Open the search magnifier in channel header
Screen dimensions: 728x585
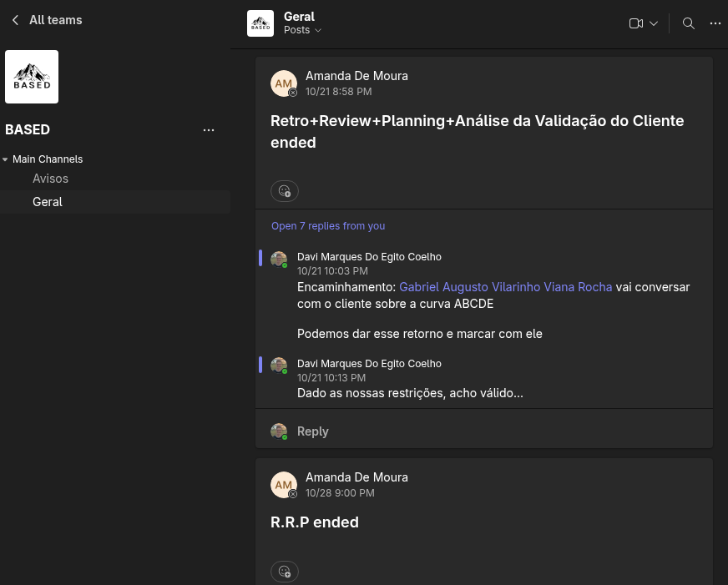coord(688,23)
